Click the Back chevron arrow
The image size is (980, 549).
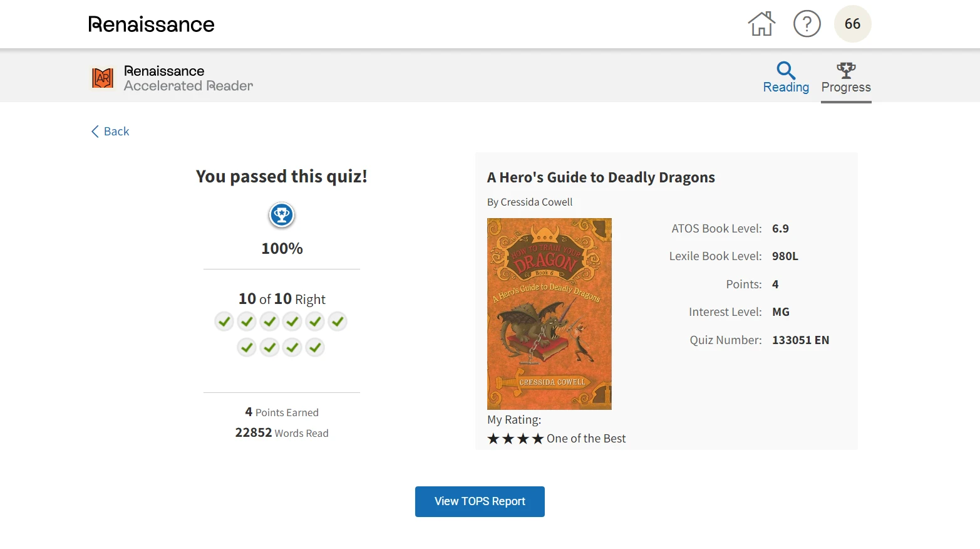pyautogui.click(x=95, y=132)
